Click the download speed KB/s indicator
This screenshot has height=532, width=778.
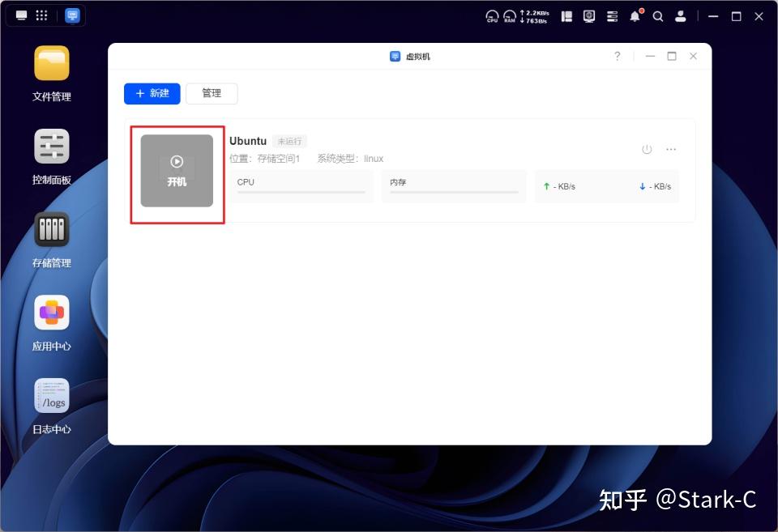655,186
